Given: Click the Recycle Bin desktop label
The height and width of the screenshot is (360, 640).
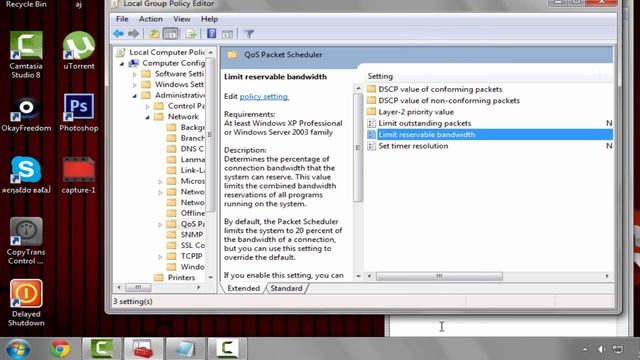Looking at the screenshot, I should pyautogui.click(x=26, y=4).
